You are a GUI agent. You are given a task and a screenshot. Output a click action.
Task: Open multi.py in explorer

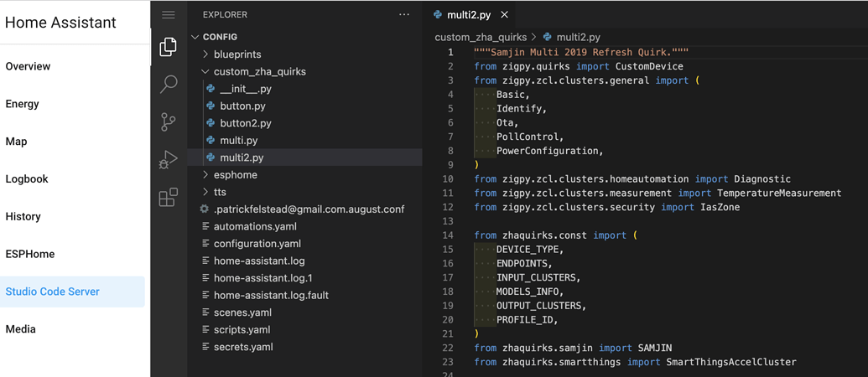[x=239, y=141]
